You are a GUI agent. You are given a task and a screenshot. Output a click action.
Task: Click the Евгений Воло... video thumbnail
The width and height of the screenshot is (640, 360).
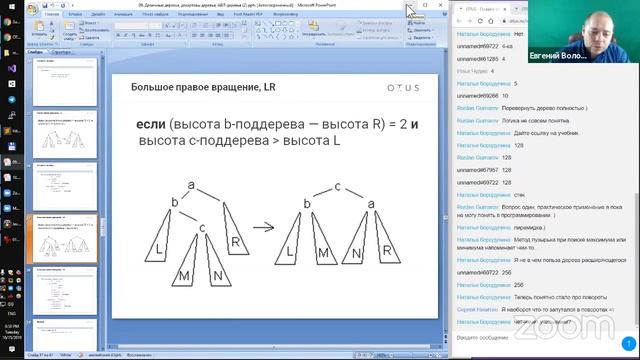(x=584, y=31)
